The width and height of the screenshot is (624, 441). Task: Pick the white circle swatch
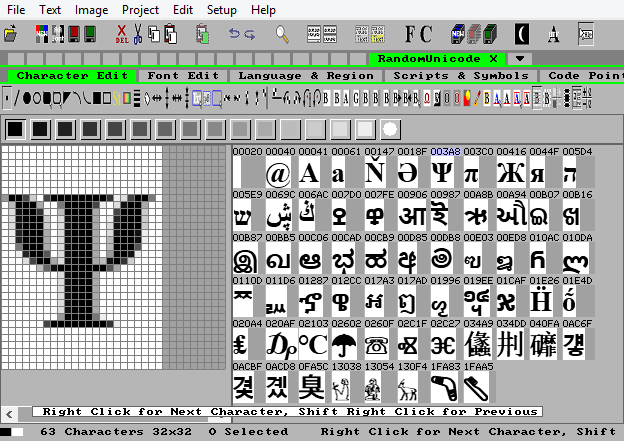(390, 129)
